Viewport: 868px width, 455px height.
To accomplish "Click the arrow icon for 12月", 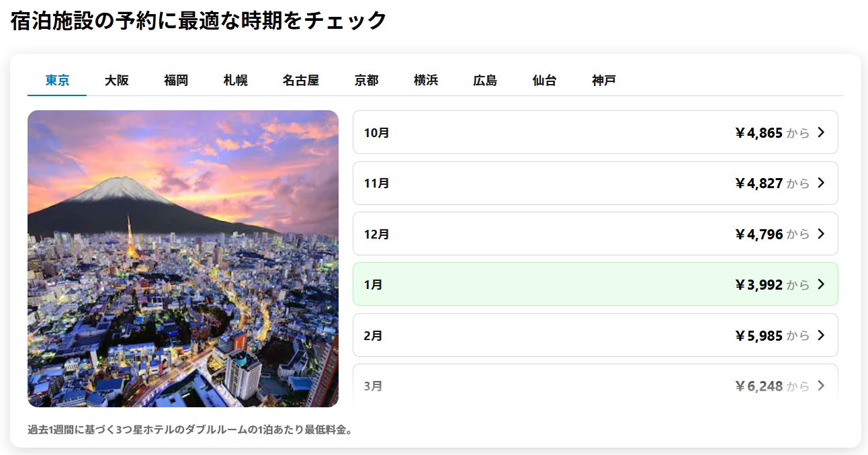I will tap(820, 234).
